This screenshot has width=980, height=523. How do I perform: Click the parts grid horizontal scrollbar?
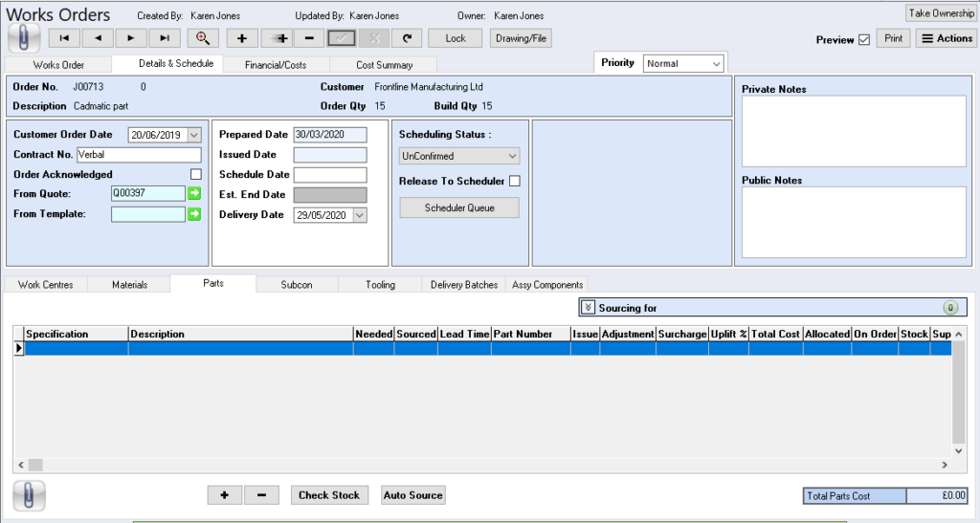tap(479, 465)
